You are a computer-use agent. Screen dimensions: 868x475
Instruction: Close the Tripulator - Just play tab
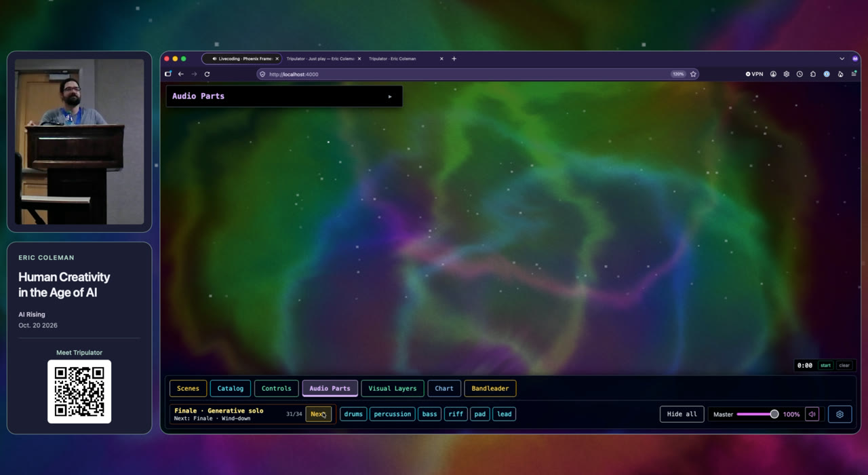(x=359, y=59)
